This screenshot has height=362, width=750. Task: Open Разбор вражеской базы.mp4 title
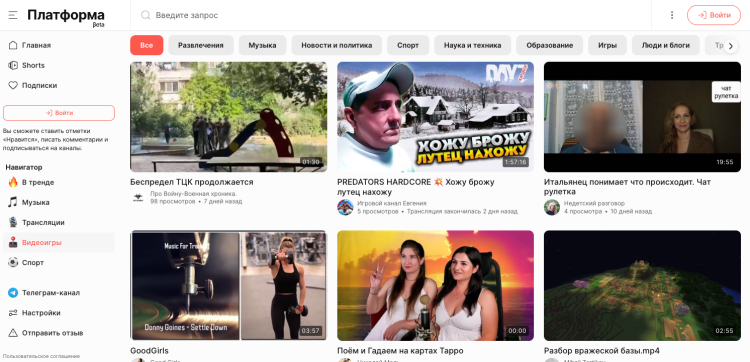602,351
